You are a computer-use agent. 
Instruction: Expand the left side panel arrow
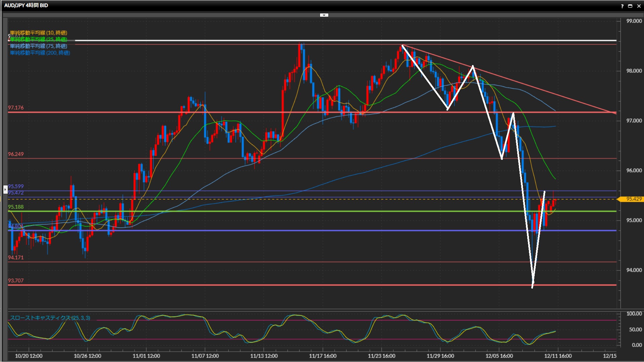pyautogui.click(x=5, y=190)
